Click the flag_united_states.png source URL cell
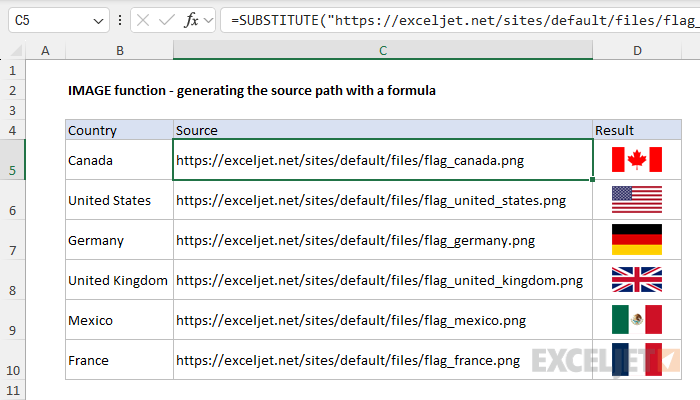 [383, 200]
